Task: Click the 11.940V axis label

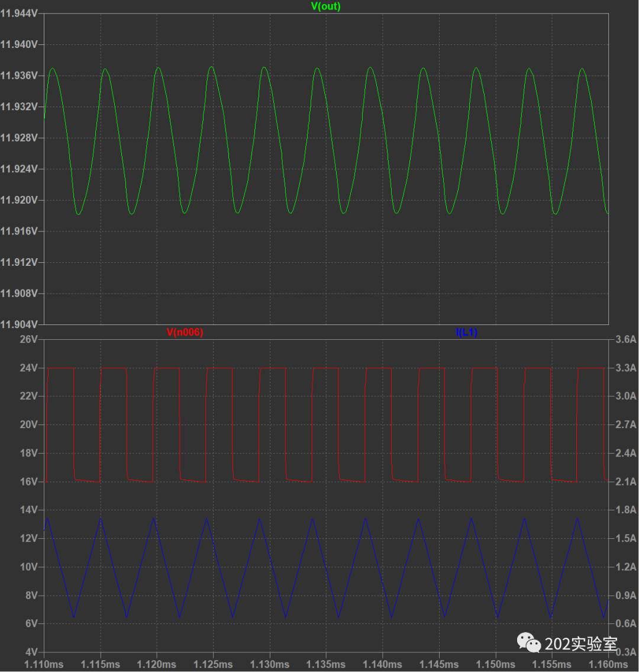Action: click(19, 44)
